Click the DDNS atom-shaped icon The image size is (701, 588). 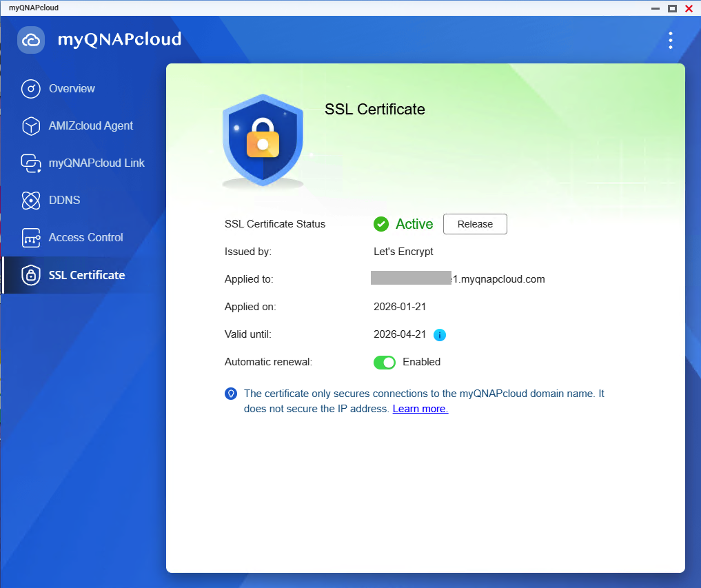pos(31,201)
